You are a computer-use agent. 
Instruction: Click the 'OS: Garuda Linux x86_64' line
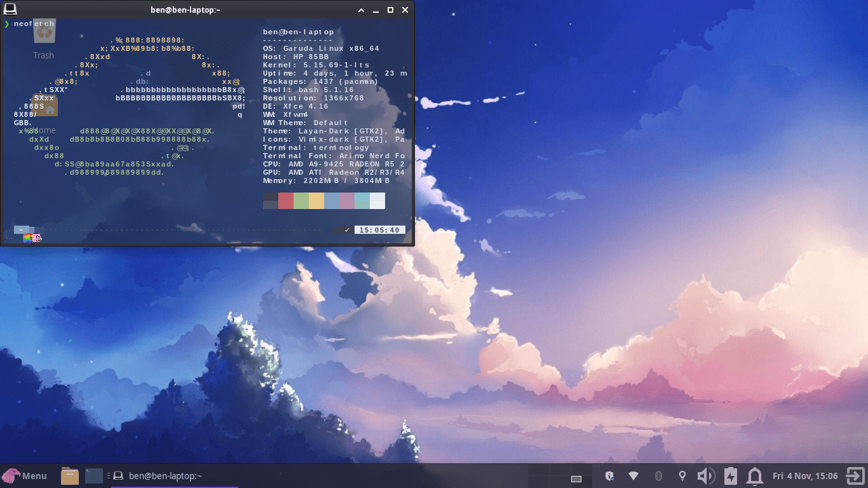coord(321,48)
